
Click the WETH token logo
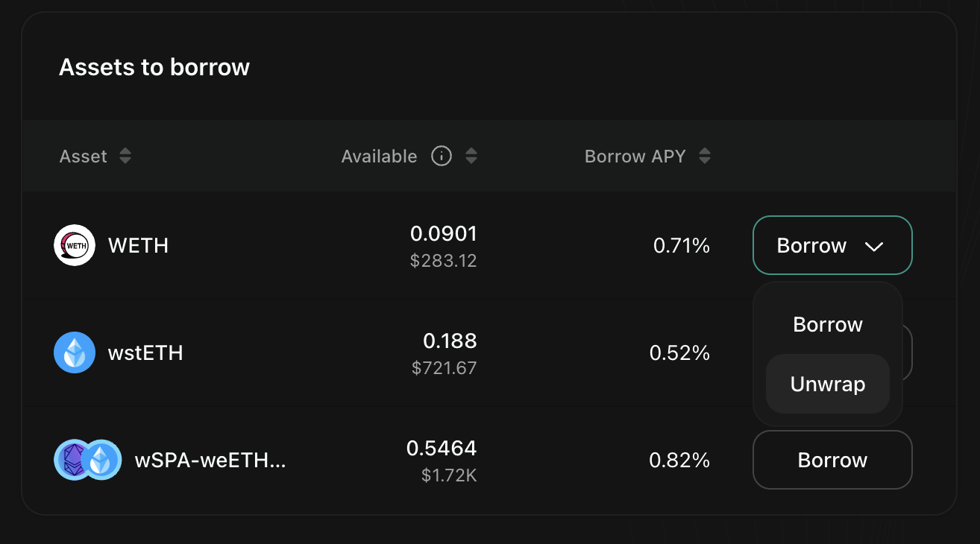click(75, 245)
